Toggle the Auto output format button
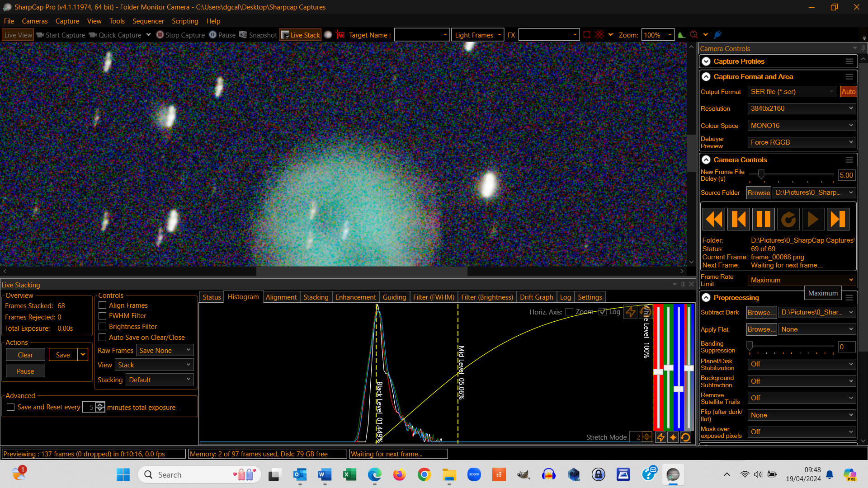868x488 pixels. coord(848,92)
